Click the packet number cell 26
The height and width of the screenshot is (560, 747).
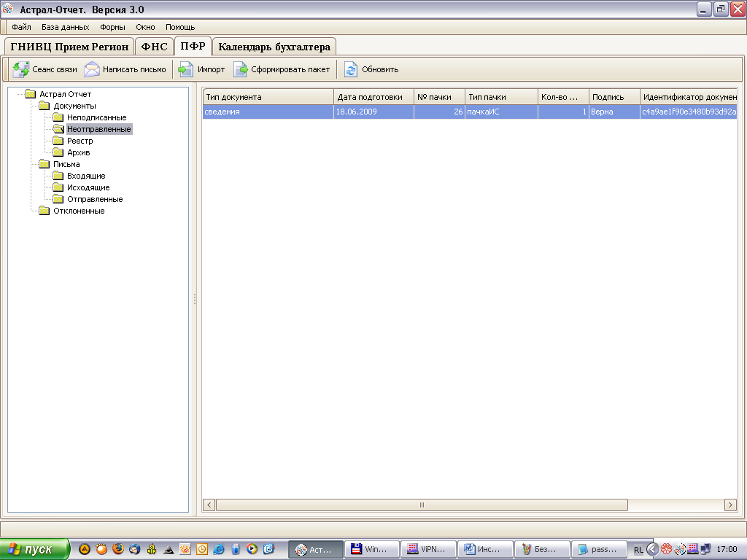tap(439, 112)
